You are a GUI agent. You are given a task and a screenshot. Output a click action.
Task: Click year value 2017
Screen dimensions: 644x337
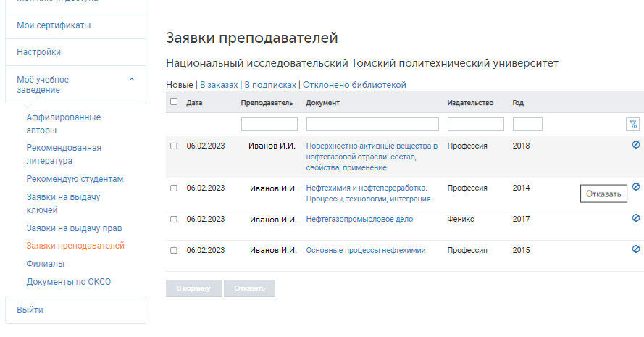point(521,219)
